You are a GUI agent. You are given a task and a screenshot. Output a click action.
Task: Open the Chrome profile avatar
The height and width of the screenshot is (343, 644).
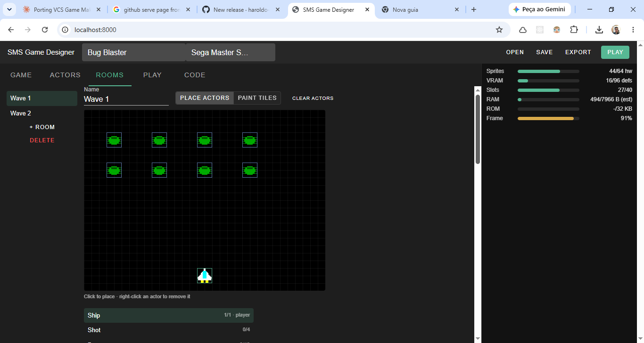(616, 30)
